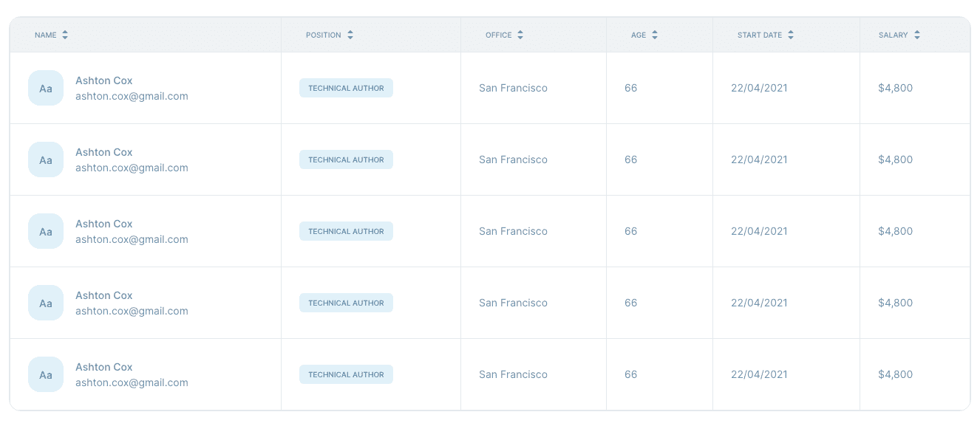Click the Office column sort arrows
Image resolution: width=980 pixels, height=426 pixels.
pos(520,34)
